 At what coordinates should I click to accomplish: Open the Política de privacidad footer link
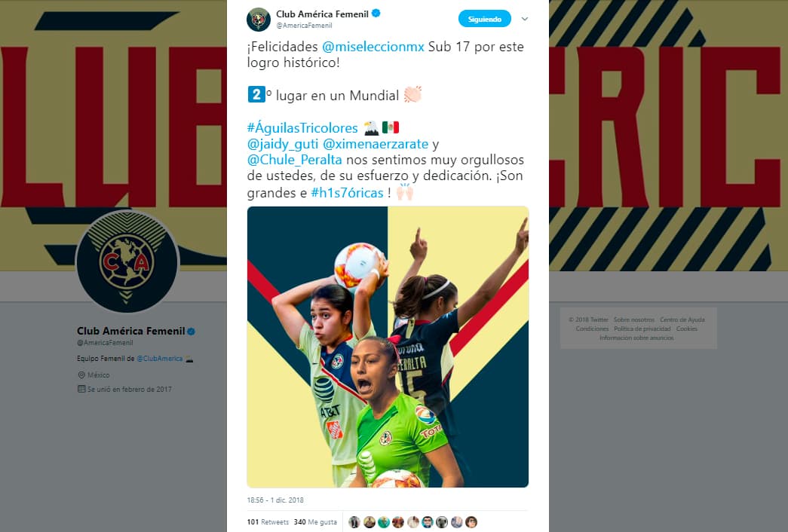(x=642, y=329)
